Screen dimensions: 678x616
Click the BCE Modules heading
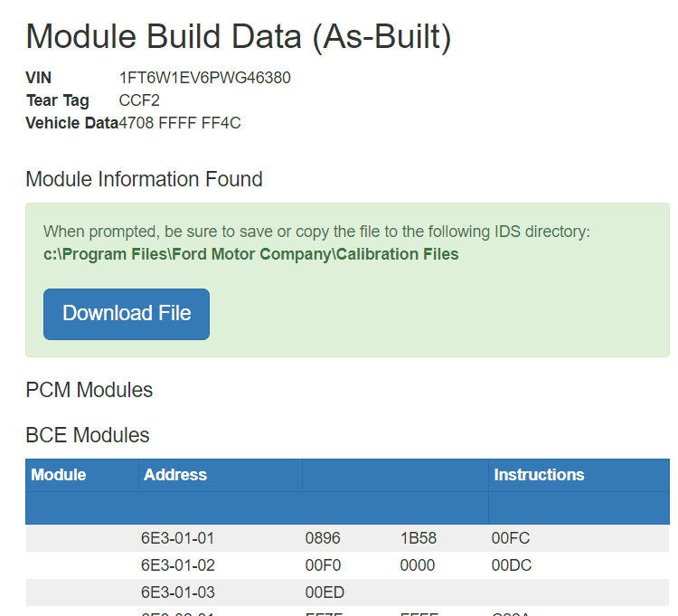pos(87,435)
